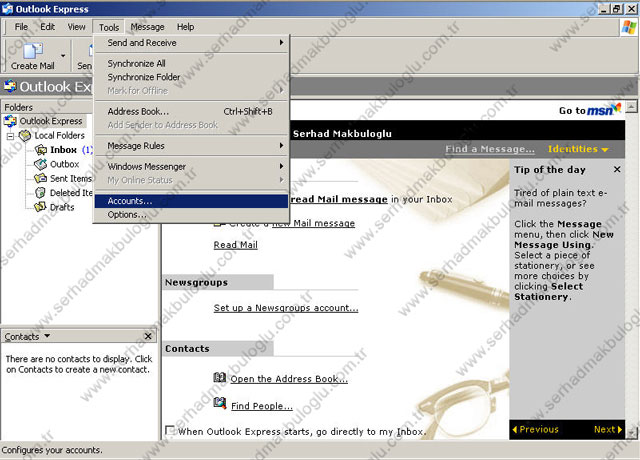The image size is (640, 460).
Task: Click the Sent Items folder icon
Action: tap(40, 178)
